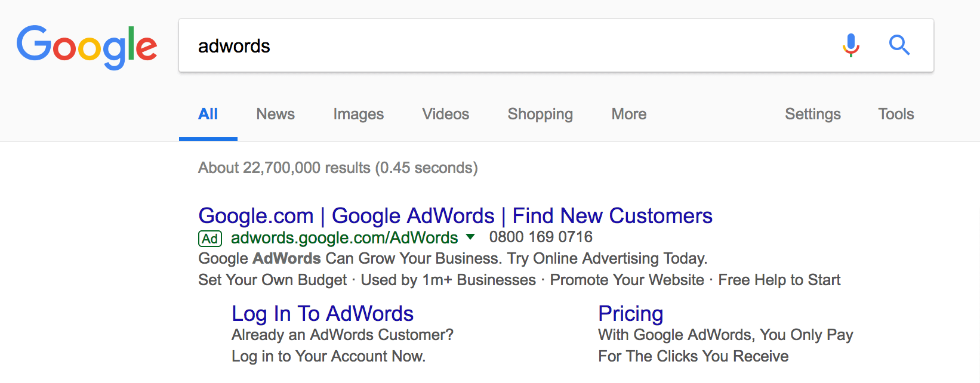Click the blue magnifying glass search icon
Image resolution: width=980 pixels, height=383 pixels.
tap(899, 45)
